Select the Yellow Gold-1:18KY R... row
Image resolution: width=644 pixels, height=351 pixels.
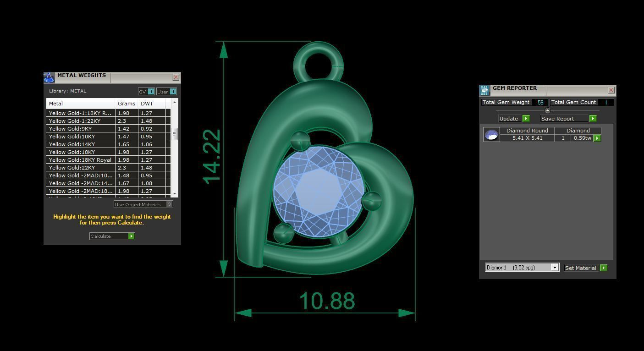(108, 113)
